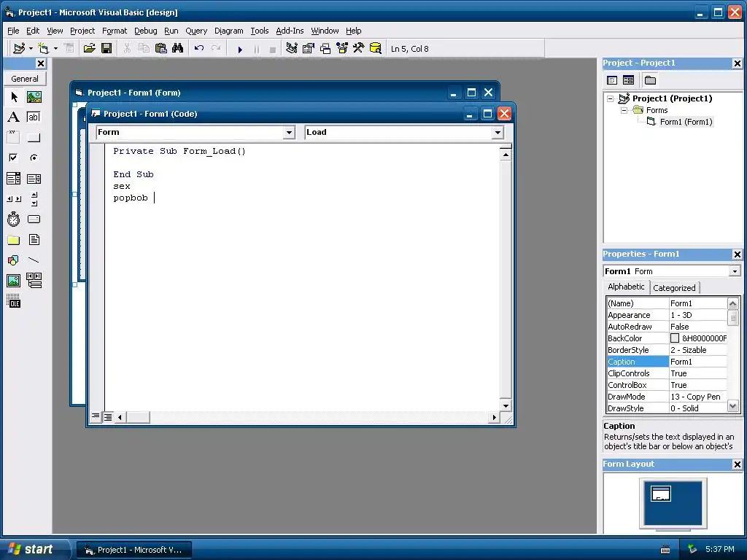747x560 pixels.
Task: Click the Paste toolbar icon
Action: (161, 48)
